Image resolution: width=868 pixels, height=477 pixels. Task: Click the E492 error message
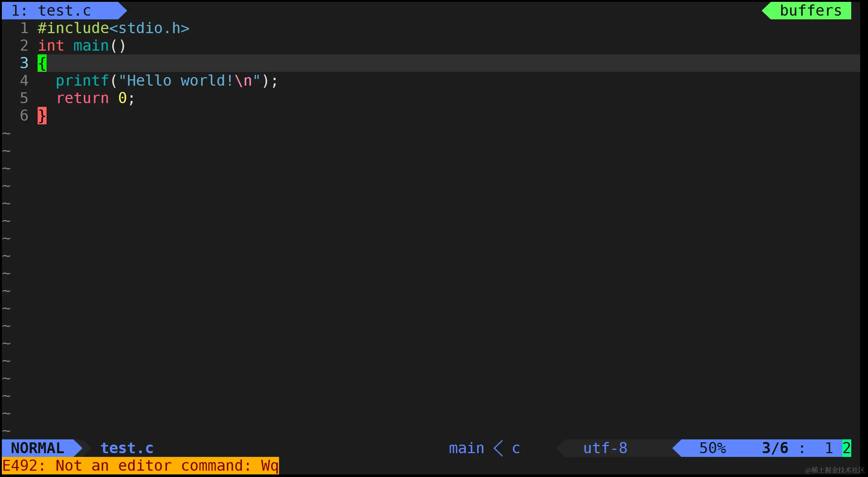click(140, 466)
